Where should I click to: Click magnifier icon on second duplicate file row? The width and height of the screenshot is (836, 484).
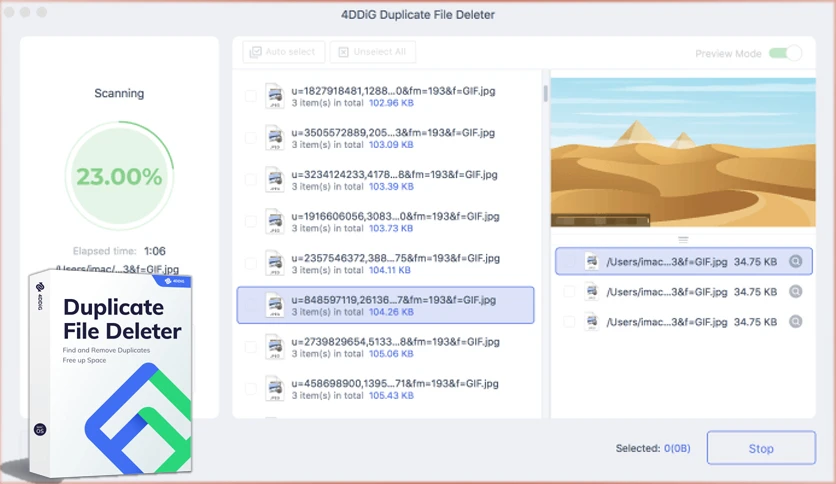(795, 292)
